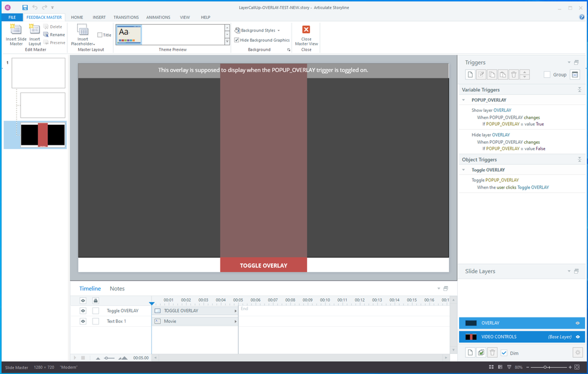The width and height of the screenshot is (588, 374).
Task: Duplicate the selected slide layer
Action: pos(481,352)
